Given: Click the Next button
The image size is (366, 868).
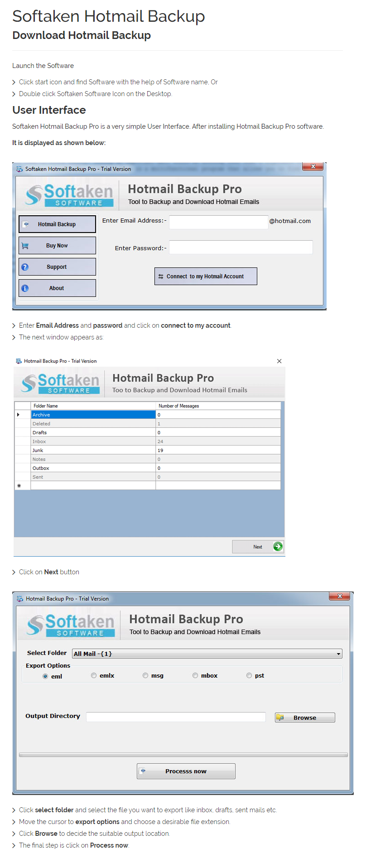Looking at the screenshot, I should pos(258,547).
